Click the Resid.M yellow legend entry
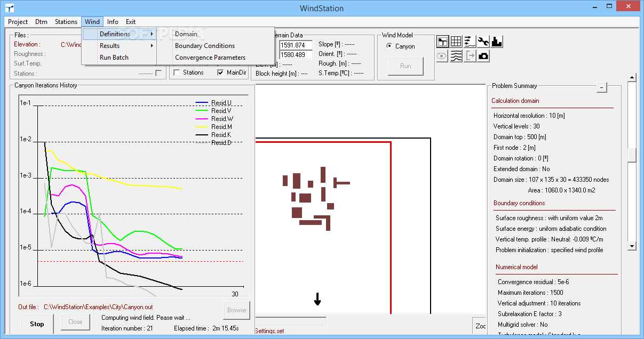 point(214,127)
